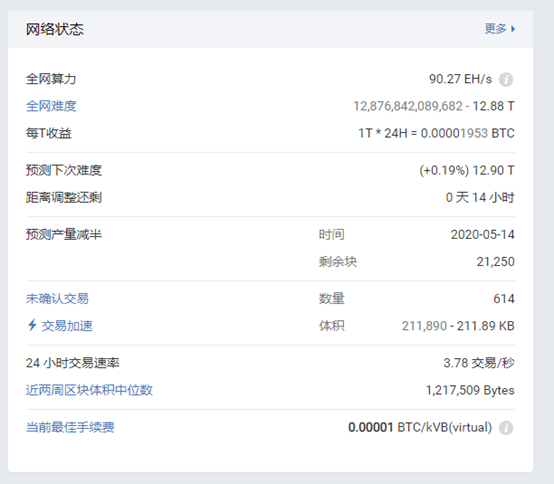Click the 体积 label
554x484 pixels.
click(x=331, y=326)
